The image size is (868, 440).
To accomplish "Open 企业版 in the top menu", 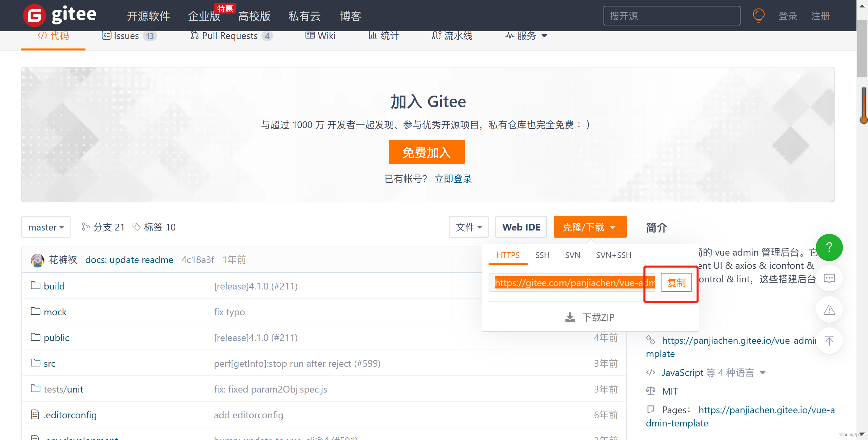I will [x=204, y=16].
